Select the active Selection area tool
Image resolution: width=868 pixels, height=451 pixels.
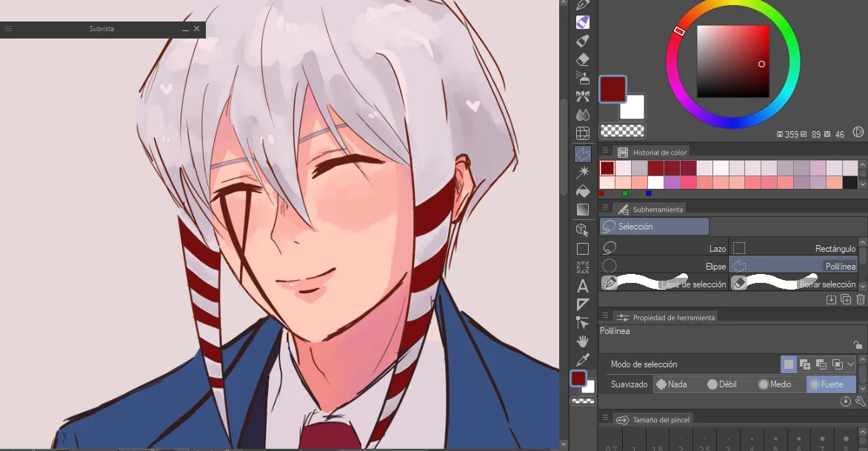(x=582, y=154)
